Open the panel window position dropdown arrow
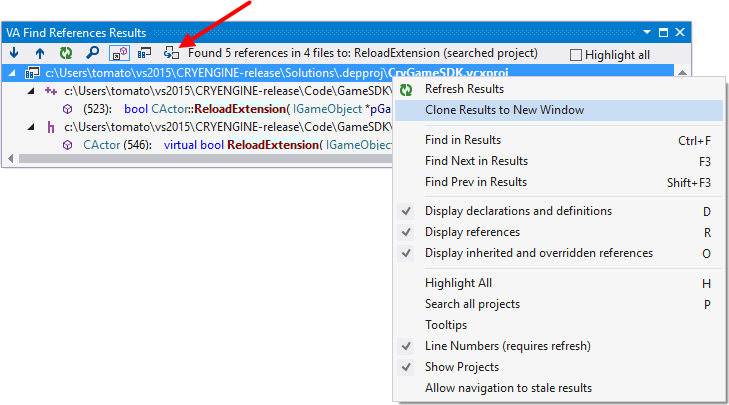729x405 pixels. pos(647,33)
